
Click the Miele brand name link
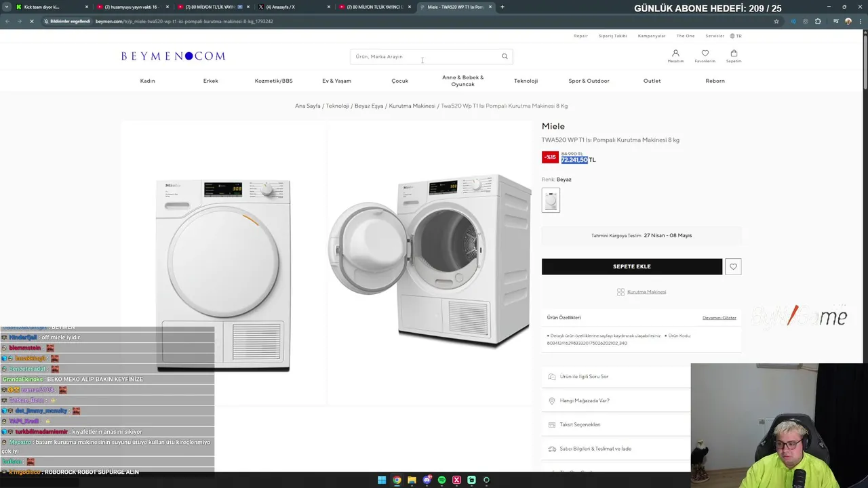coord(553,126)
